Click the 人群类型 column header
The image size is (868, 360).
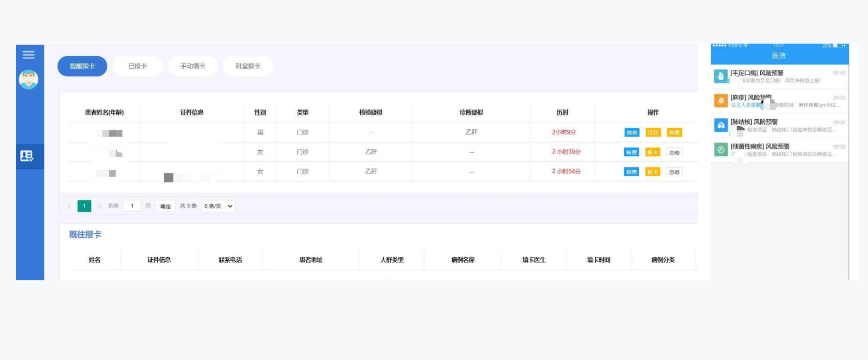click(x=392, y=260)
